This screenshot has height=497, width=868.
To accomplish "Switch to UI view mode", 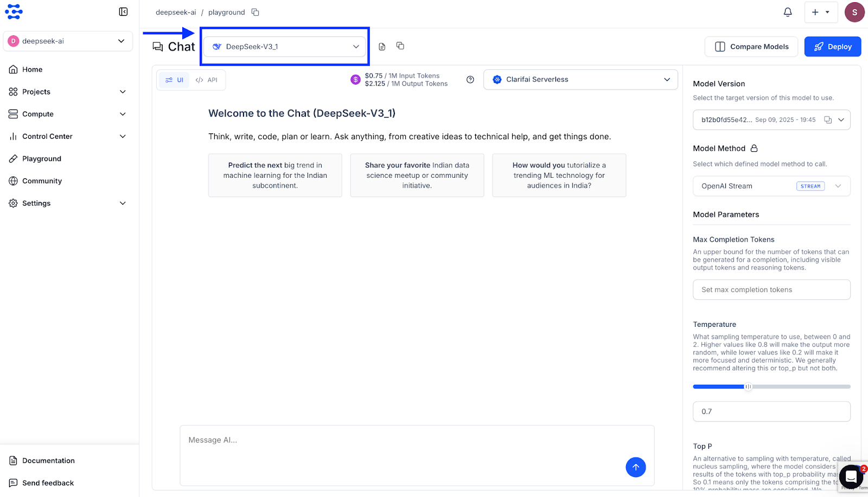I will 174,80.
